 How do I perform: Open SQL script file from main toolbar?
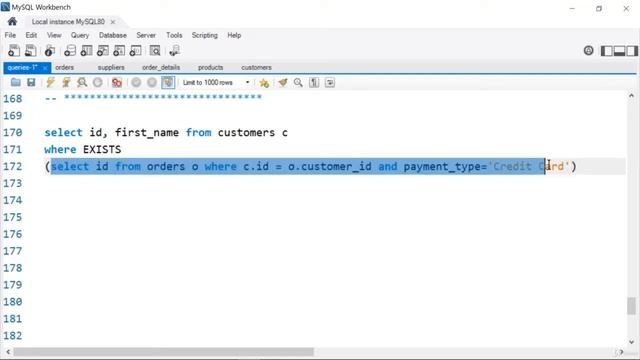pos(30,51)
